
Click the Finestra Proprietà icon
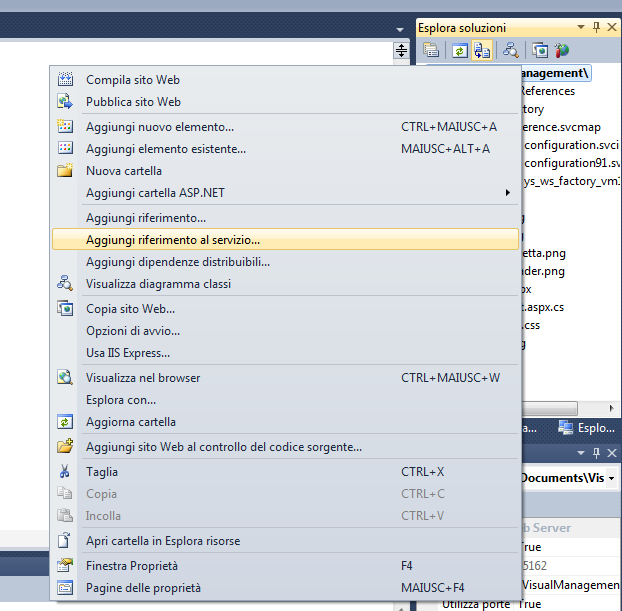(65, 565)
